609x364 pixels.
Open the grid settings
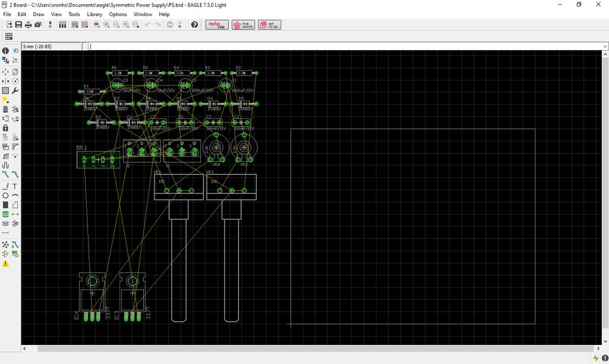tap(8, 36)
